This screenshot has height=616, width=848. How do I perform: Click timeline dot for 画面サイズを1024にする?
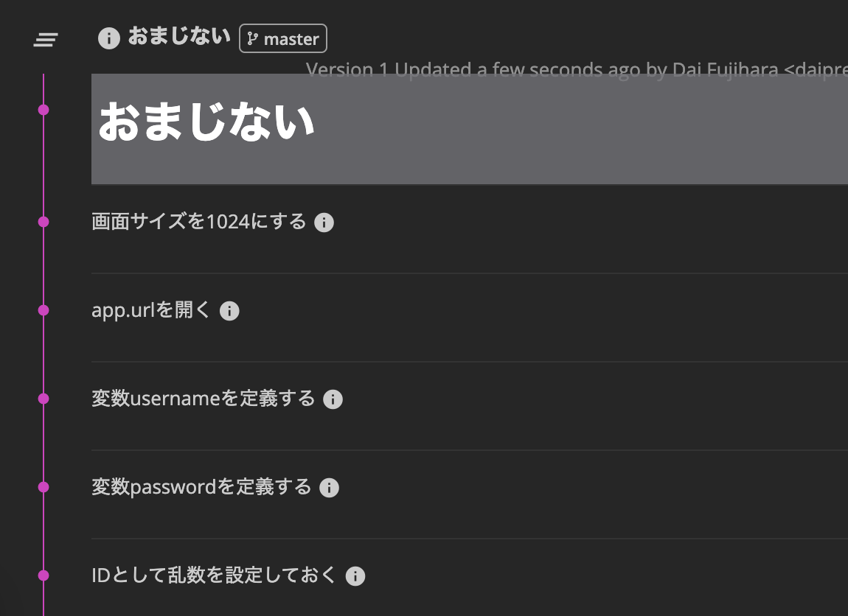tap(44, 222)
